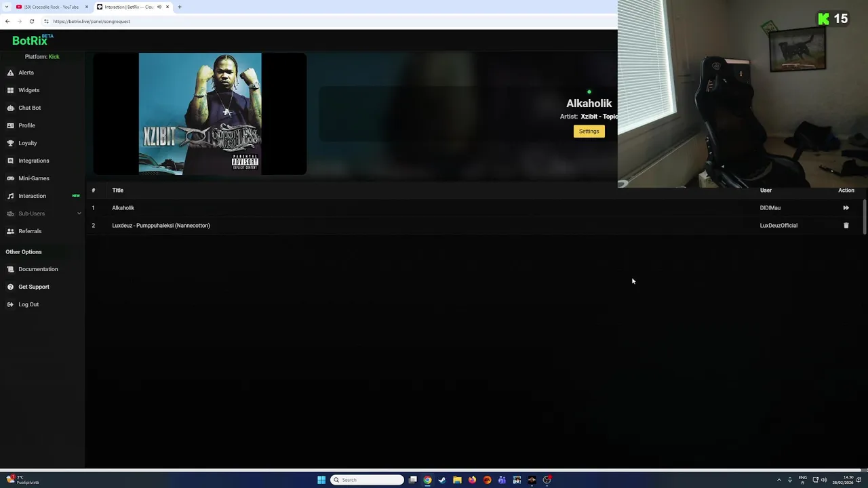Open the Alerts bell icon in sidebar
868x488 pixels.
tap(10, 73)
